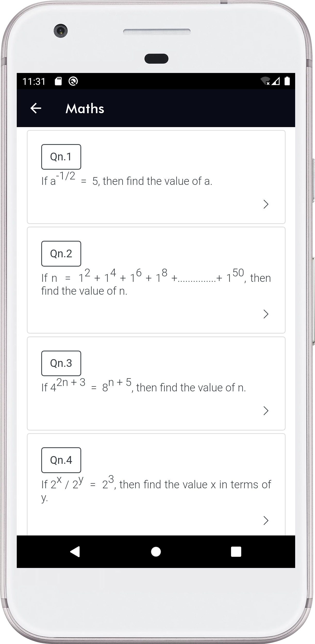
Task: Expand Qn.2 using its chevron arrow
Action: click(266, 314)
